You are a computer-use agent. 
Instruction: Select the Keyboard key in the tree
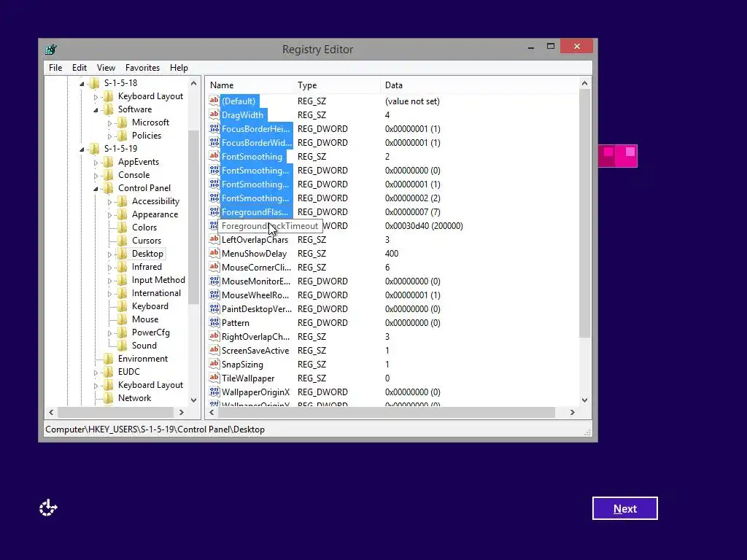click(x=150, y=306)
